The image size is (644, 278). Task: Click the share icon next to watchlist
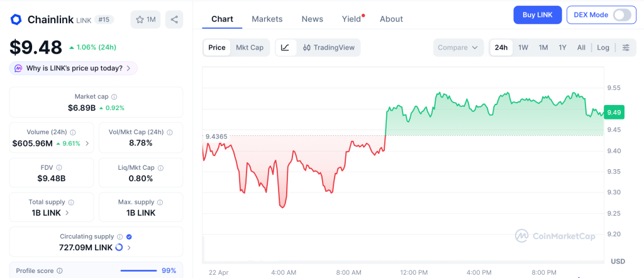point(174,19)
